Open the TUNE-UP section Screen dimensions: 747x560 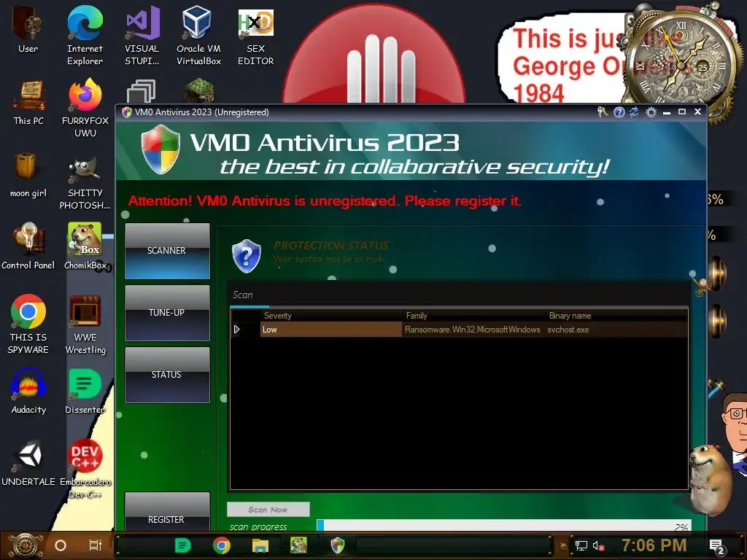(167, 313)
